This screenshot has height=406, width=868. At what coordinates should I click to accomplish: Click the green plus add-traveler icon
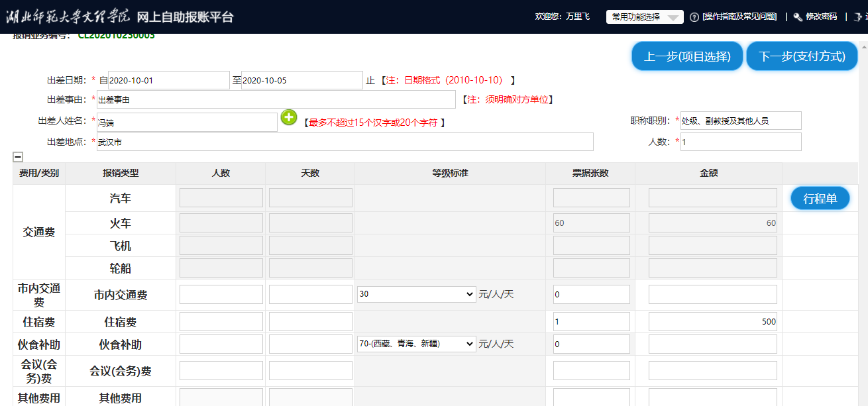click(289, 118)
